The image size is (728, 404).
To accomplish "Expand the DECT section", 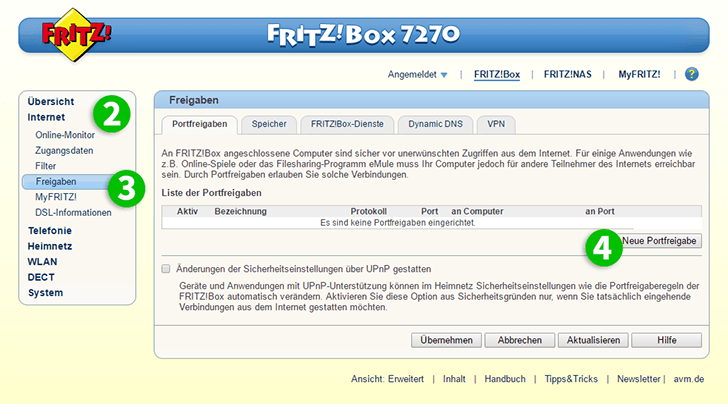I will pyautogui.click(x=41, y=277).
